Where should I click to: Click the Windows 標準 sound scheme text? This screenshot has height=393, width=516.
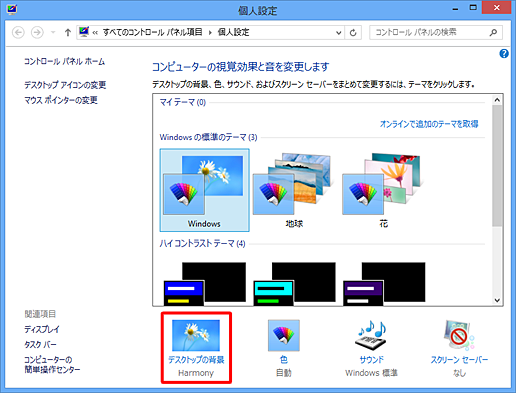click(371, 373)
